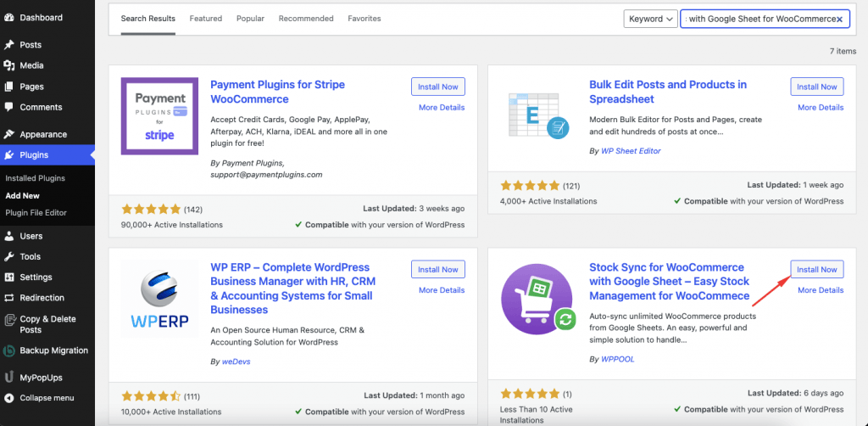
Task: Install Bulk Edit Posts and Products plugin
Action: (x=817, y=87)
